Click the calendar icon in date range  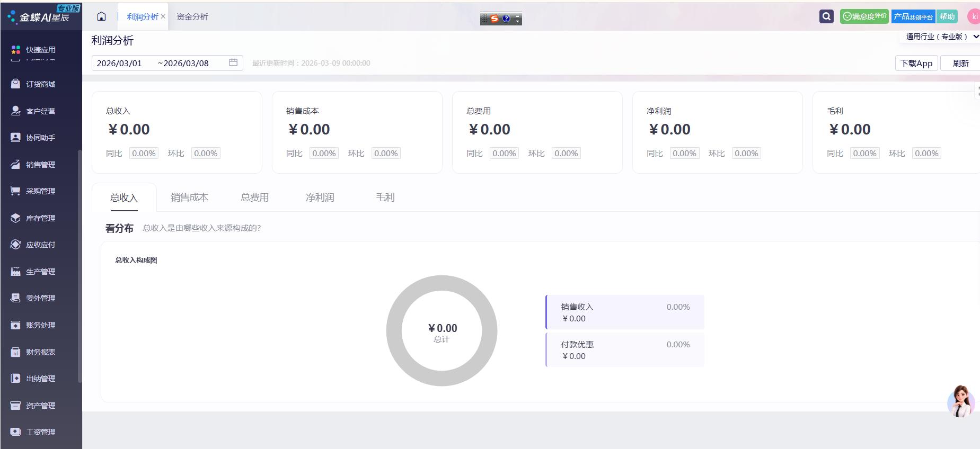[x=233, y=62]
